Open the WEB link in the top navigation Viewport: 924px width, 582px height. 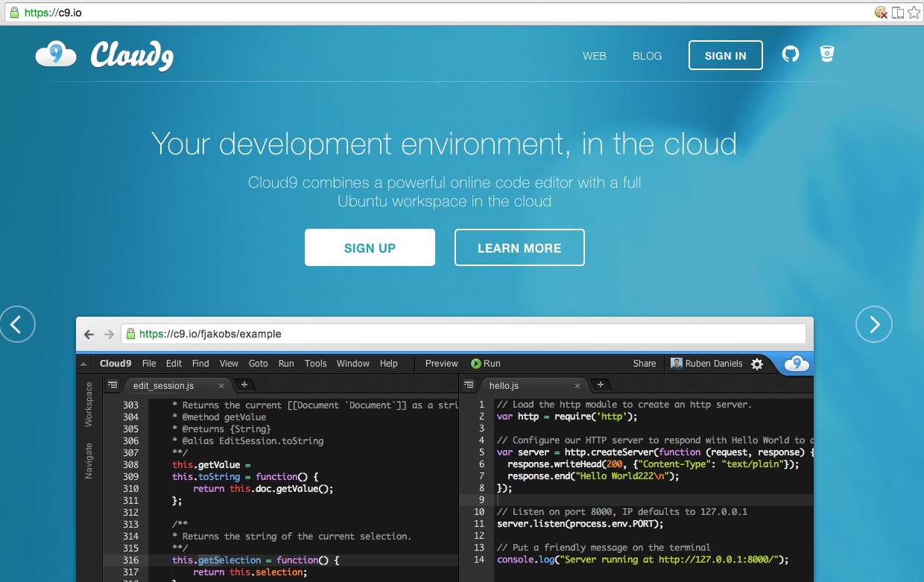pos(595,56)
